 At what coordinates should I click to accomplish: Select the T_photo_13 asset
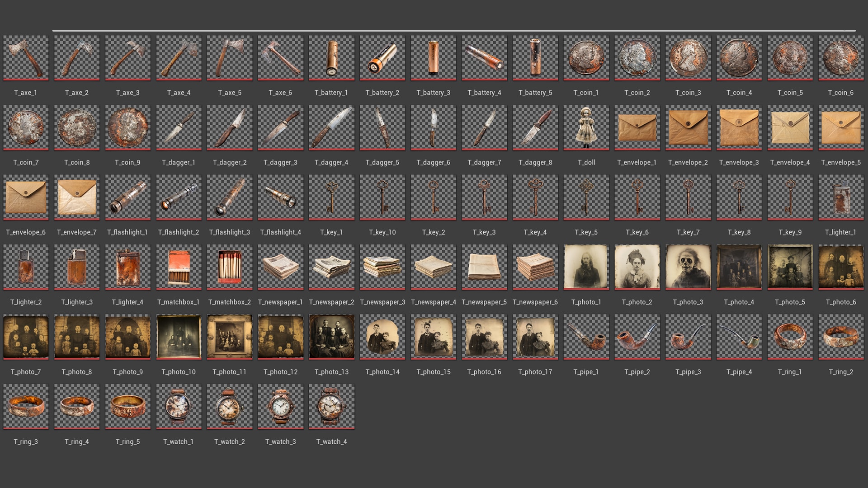click(x=331, y=337)
